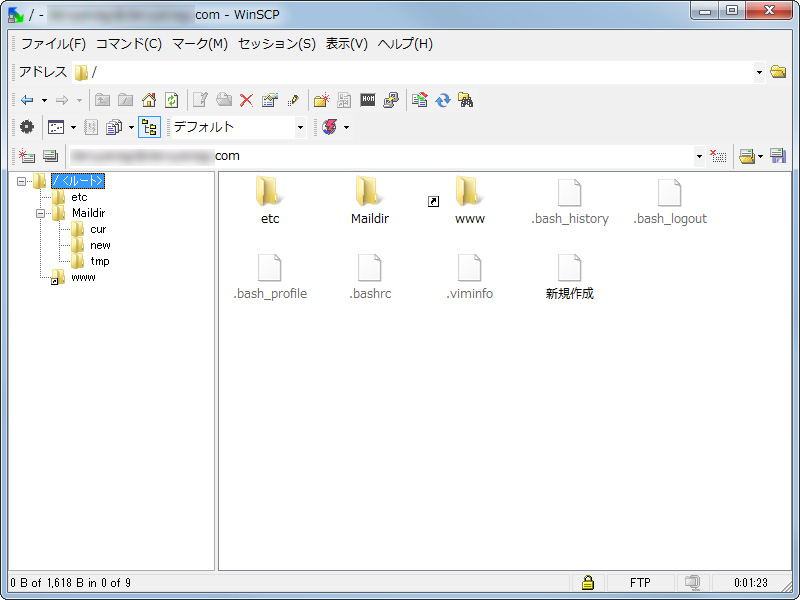Collapse the Maildir tree node

click(x=40, y=213)
